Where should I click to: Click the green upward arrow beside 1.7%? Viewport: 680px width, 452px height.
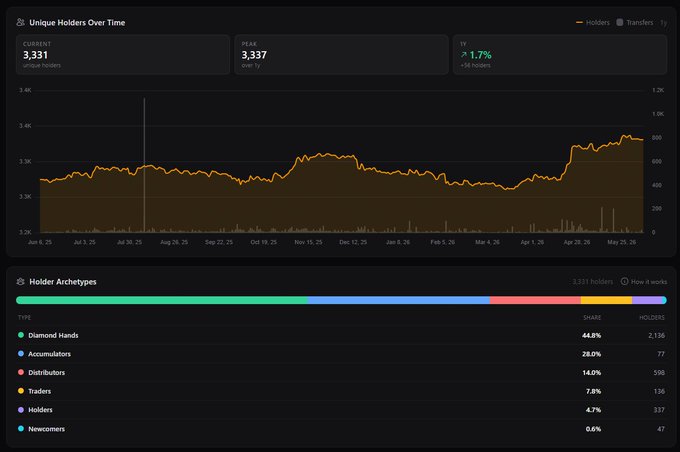(464, 55)
